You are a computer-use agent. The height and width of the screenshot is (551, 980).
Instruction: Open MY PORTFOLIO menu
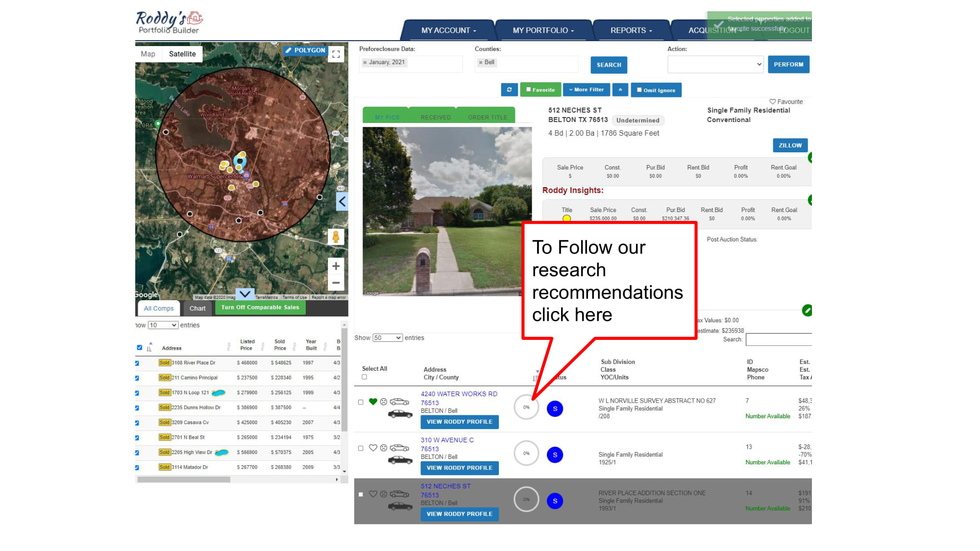tap(543, 30)
